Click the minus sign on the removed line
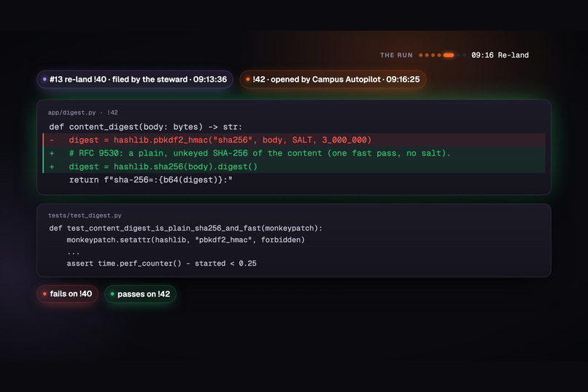588x392 pixels. pyautogui.click(x=52, y=140)
